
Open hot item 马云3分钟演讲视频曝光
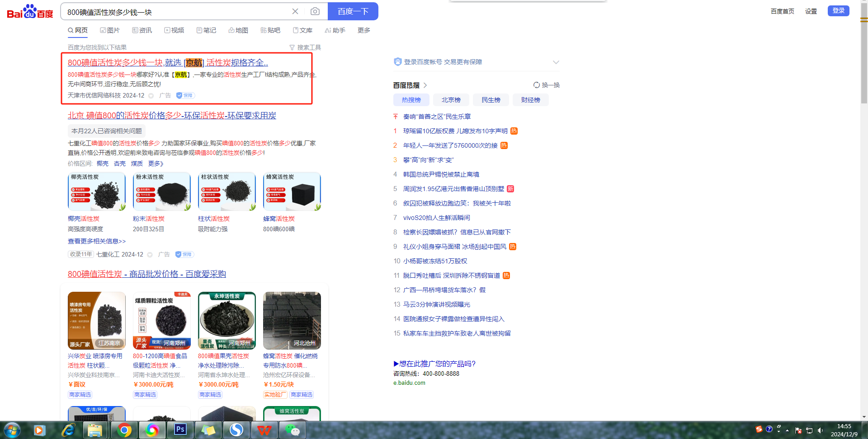(437, 304)
